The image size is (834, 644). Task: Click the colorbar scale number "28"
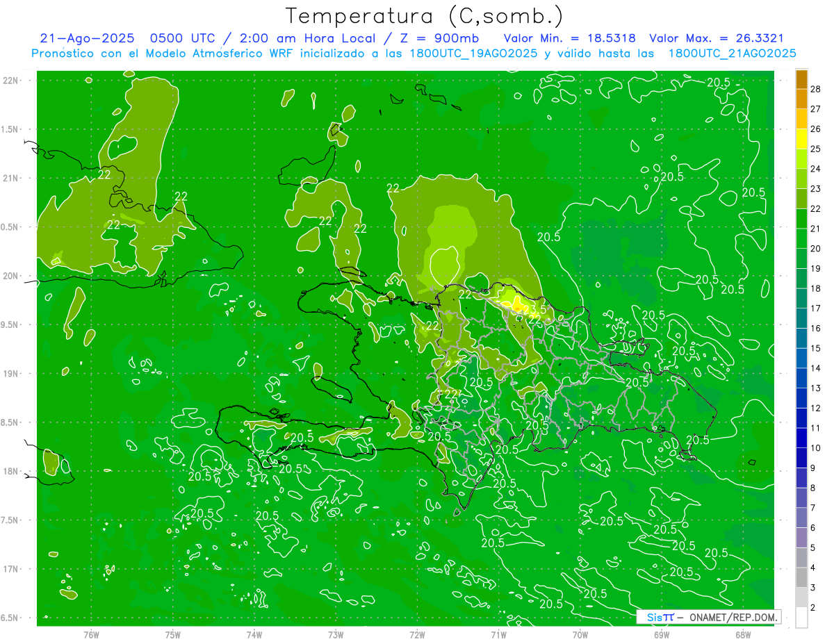816,89
